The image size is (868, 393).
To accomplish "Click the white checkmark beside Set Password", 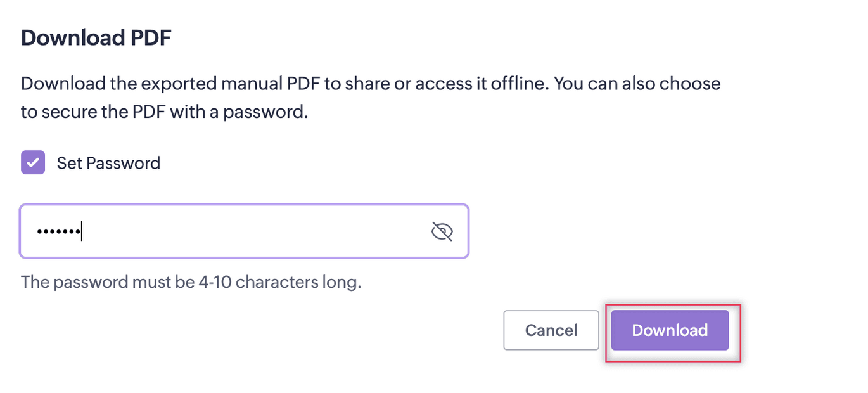I will [x=33, y=163].
